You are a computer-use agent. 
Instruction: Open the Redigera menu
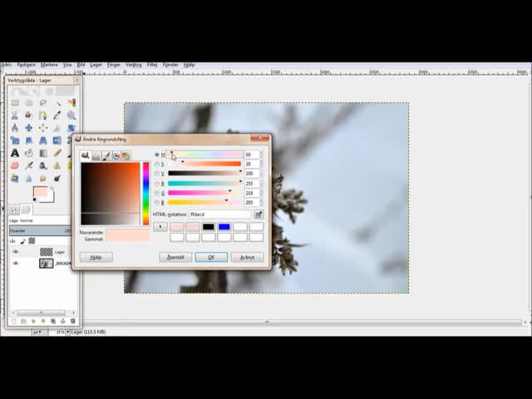pyautogui.click(x=26, y=65)
